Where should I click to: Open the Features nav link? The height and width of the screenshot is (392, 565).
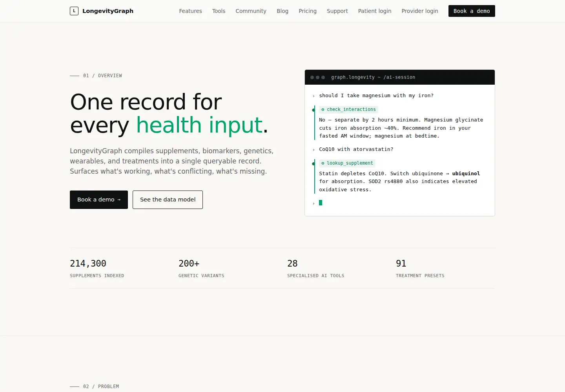coord(190,11)
